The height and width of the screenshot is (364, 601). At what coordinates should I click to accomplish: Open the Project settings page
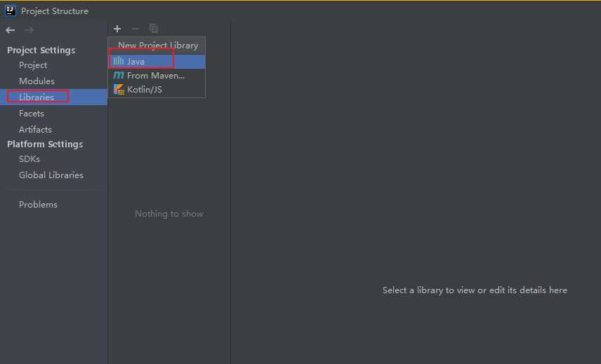pyautogui.click(x=33, y=65)
